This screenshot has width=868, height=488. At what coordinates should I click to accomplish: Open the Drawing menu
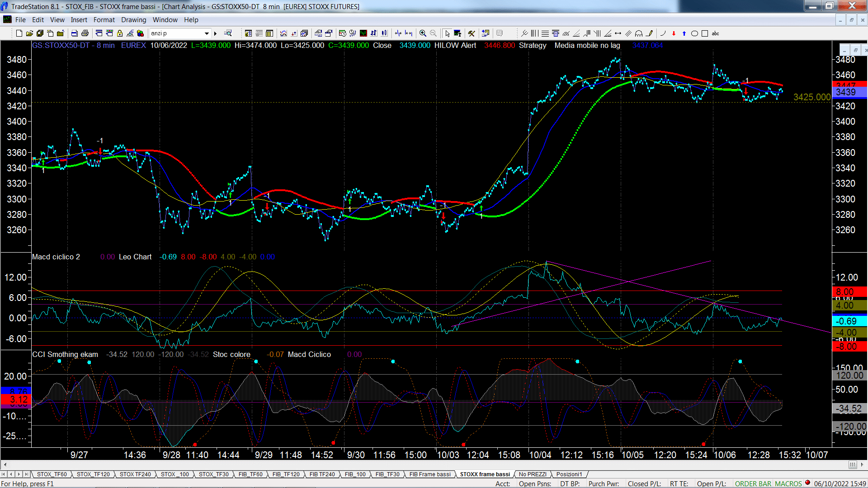[x=134, y=20]
